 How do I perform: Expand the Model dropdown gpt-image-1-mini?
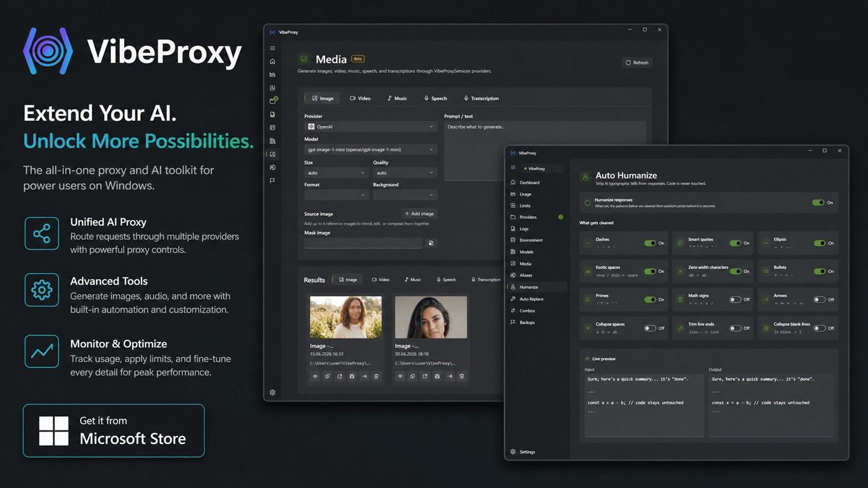[x=370, y=149]
